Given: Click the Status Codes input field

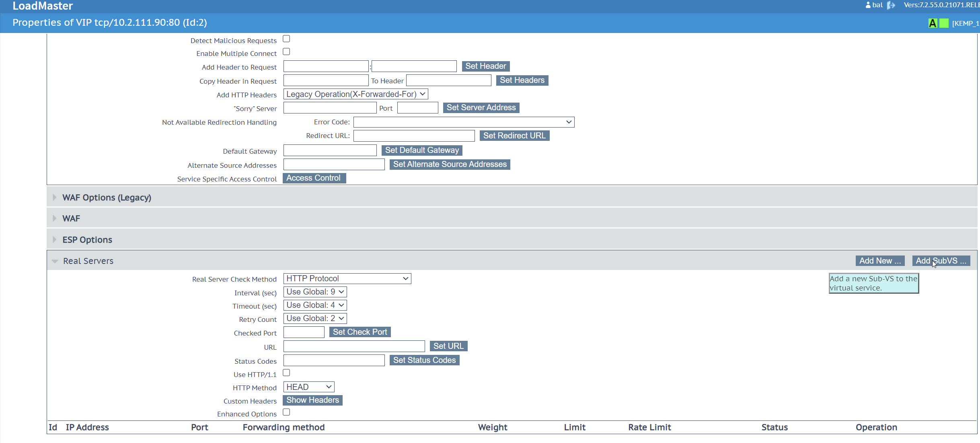Looking at the screenshot, I should tap(334, 361).
